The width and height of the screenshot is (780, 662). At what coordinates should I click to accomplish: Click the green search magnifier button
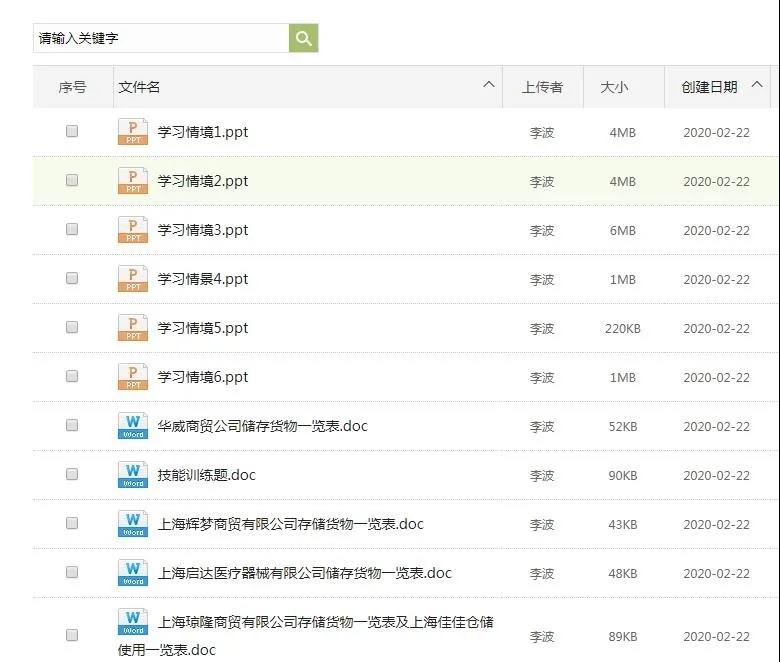[x=304, y=38]
